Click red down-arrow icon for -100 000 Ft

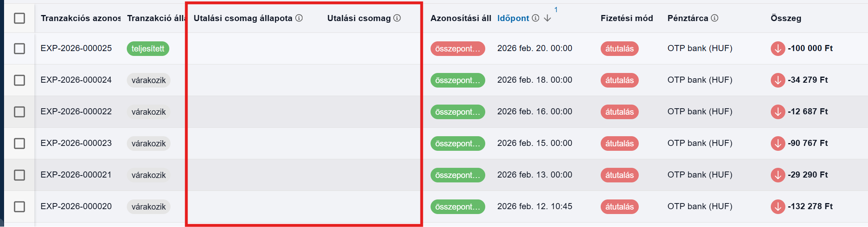pos(778,49)
